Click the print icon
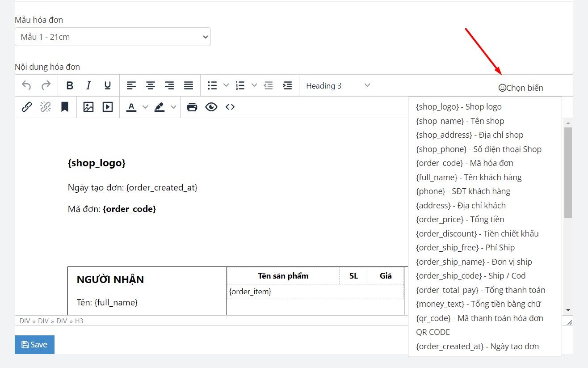 tap(192, 107)
